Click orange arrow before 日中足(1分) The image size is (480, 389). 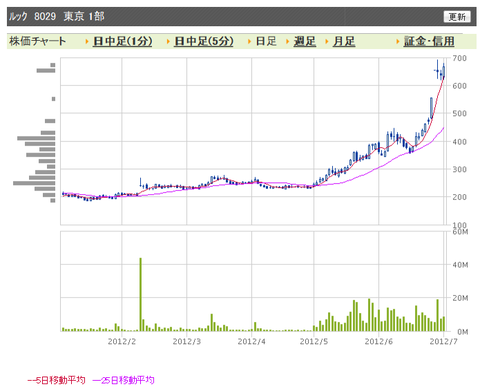pos(87,42)
